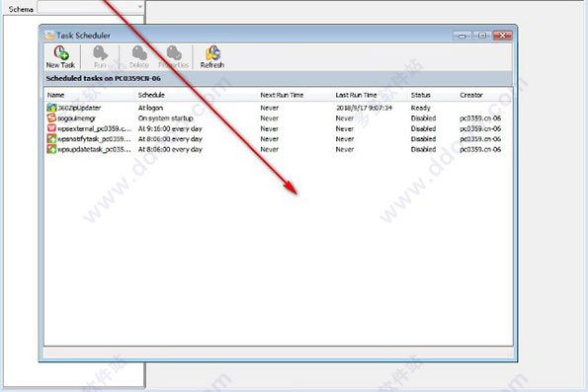Select the wpsnotifytask task icon

[x=51, y=138]
